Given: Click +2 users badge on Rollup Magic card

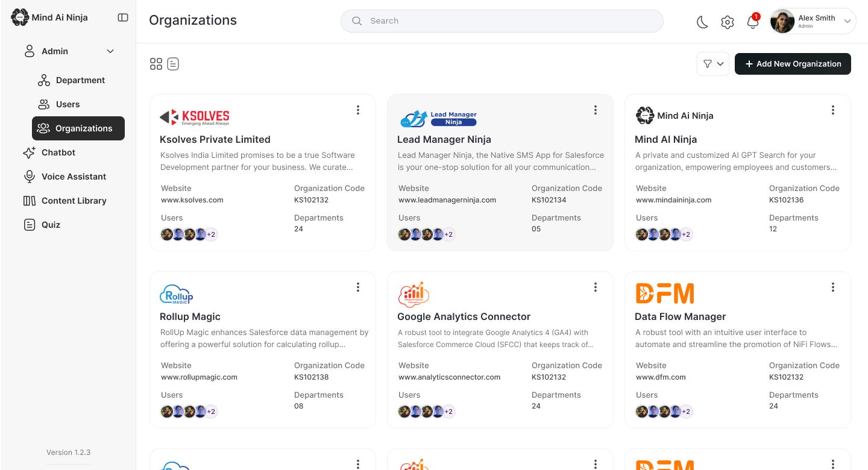Looking at the screenshot, I should (x=211, y=412).
